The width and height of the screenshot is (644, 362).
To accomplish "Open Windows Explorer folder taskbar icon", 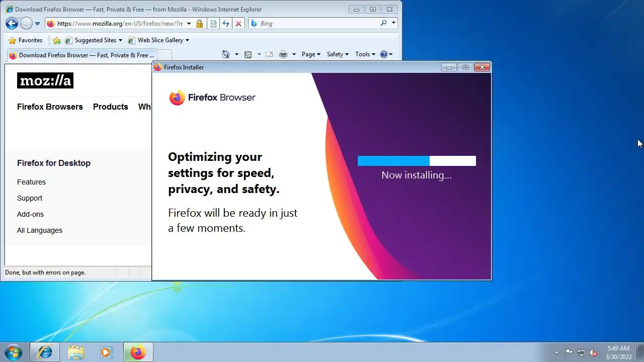I will pos(76,352).
